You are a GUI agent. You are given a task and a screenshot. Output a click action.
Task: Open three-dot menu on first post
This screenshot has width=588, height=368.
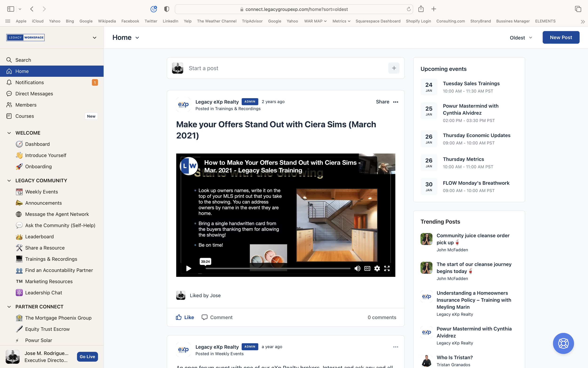395,102
